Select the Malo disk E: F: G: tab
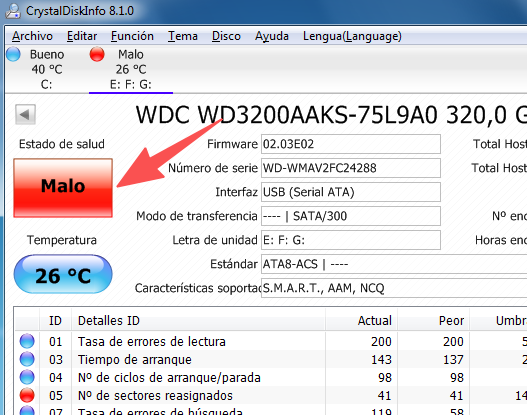This screenshot has height=415, width=527. (131, 69)
